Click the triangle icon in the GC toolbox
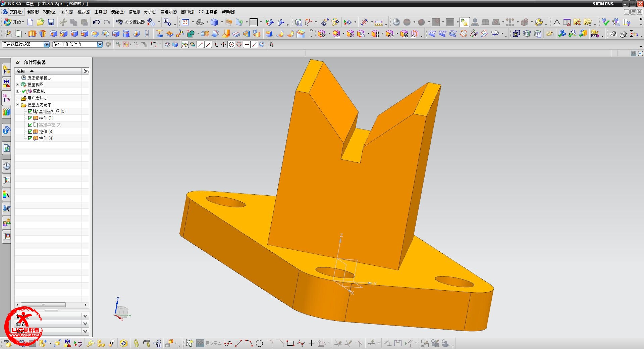The width and height of the screenshot is (644, 349). tap(557, 22)
